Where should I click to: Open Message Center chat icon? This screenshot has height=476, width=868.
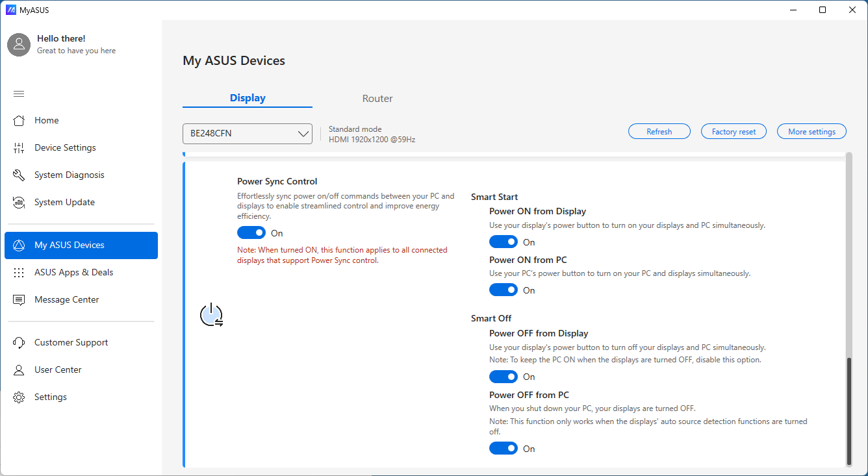point(19,300)
